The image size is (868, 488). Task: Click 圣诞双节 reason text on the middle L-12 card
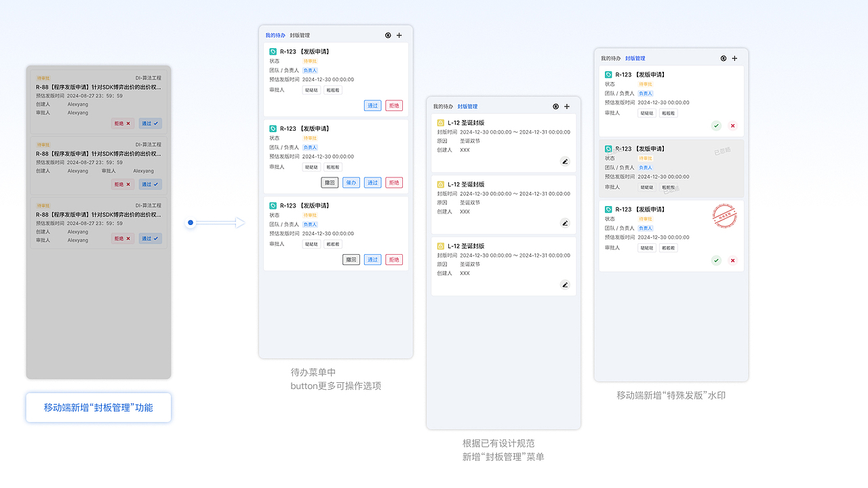click(x=470, y=203)
